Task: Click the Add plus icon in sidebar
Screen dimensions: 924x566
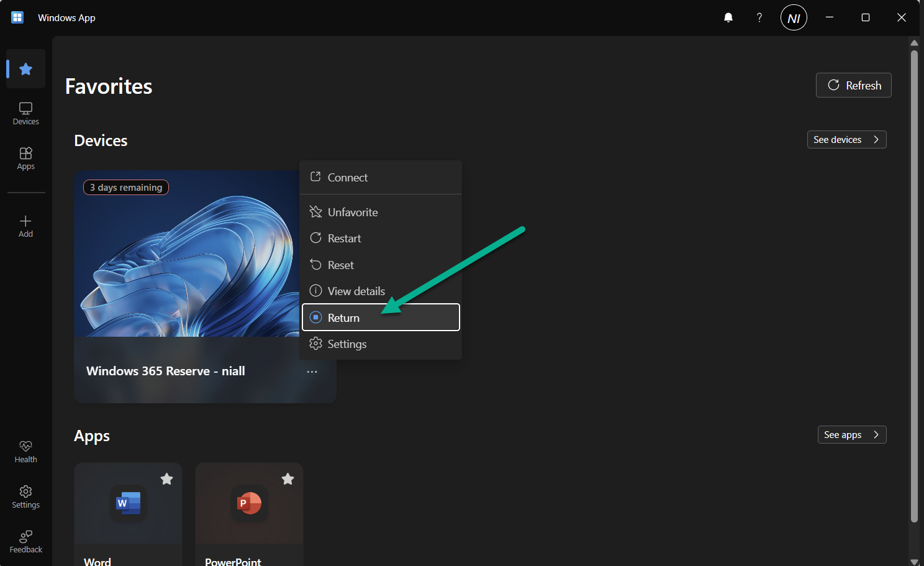Action: point(25,226)
